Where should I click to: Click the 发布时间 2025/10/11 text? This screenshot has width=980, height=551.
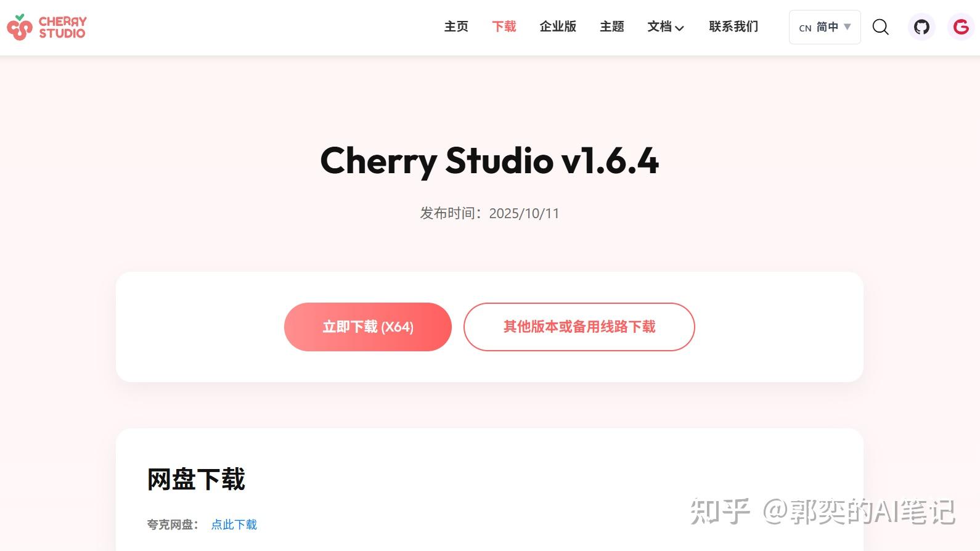[490, 213]
